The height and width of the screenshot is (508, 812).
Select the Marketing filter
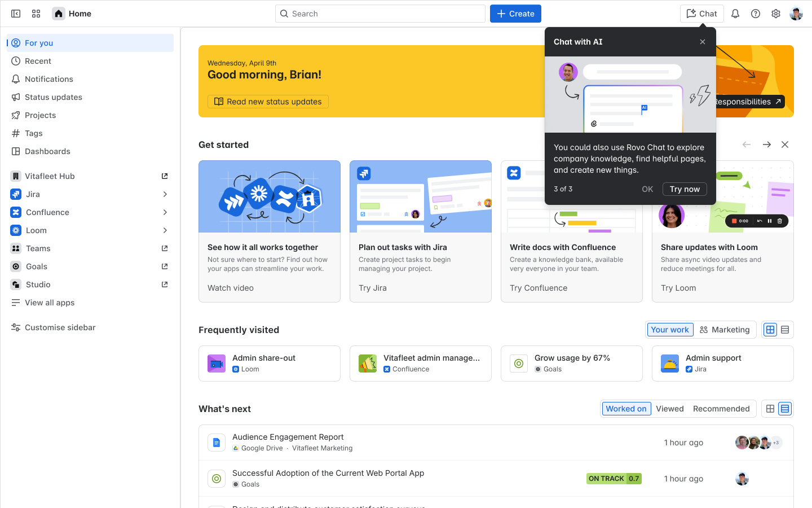pos(725,330)
